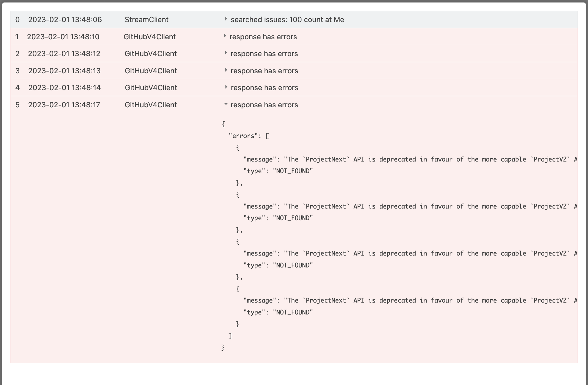Click the timestamp 2023-02-01 13:48:17
This screenshot has width=588, height=385.
[x=65, y=105]
